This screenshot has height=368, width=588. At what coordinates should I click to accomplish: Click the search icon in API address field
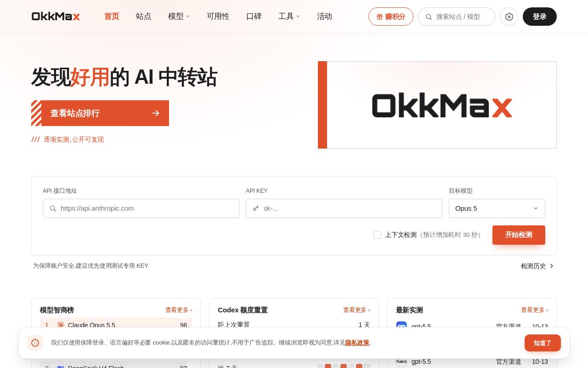tap(53, 208)
